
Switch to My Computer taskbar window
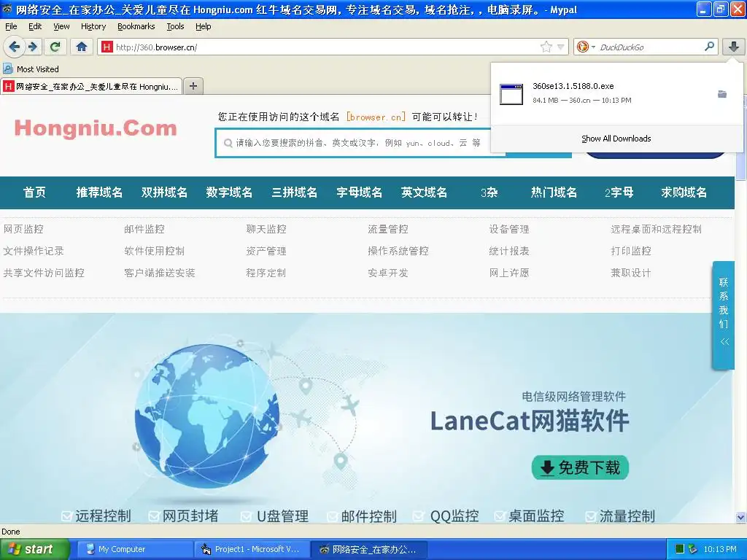(134, 549)
